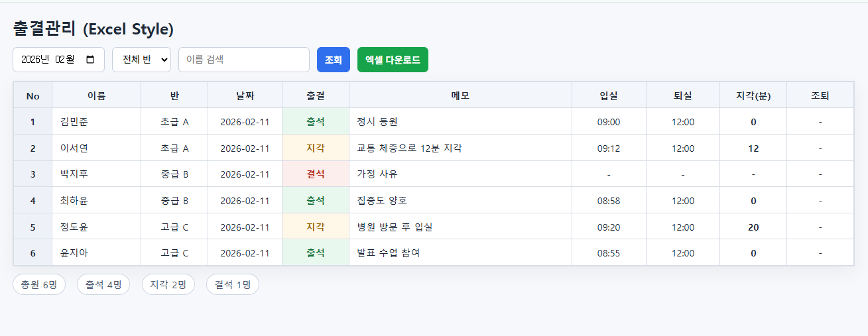
Task: Click row number 6 cell
Action: 32,253
